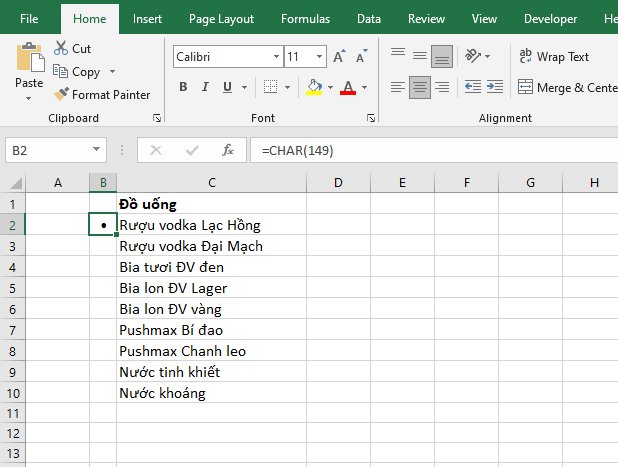Click the Cut scissors icon
The width and height of the screenshot is (618, 467).
coord(61,48)
